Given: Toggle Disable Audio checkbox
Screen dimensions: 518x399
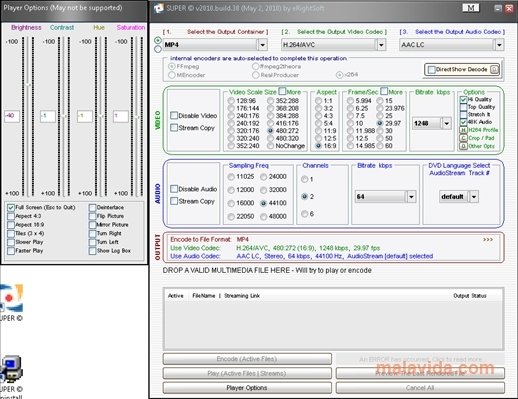Looking at the screenshot, I should 174,189.
